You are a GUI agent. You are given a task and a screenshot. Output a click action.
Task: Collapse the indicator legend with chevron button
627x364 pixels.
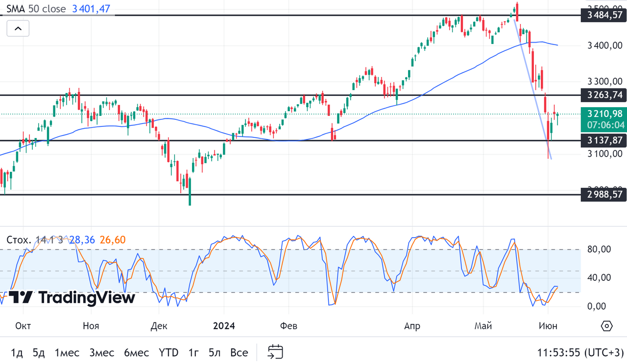click(18, 28)
